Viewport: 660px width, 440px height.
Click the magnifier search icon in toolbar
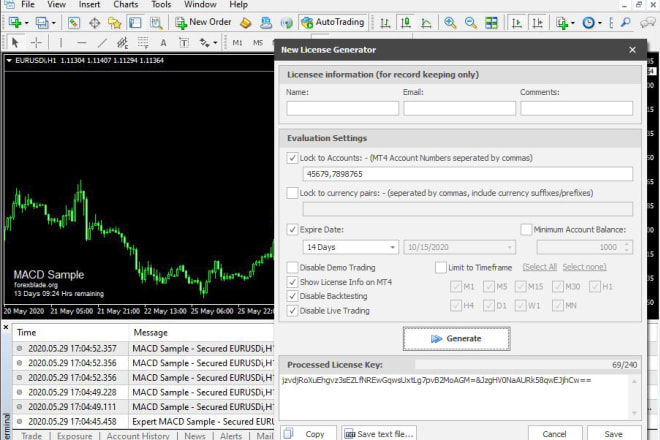click(626, 22)
